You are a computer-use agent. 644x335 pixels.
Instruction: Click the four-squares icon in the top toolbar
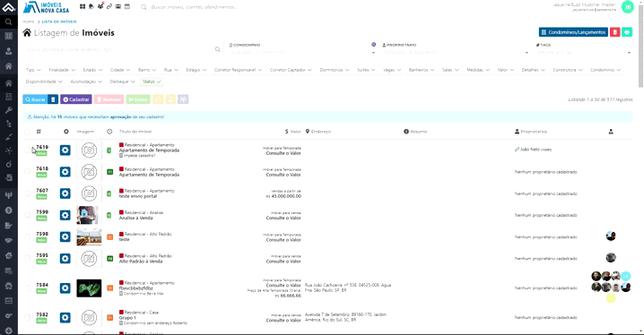click(83, 6)
